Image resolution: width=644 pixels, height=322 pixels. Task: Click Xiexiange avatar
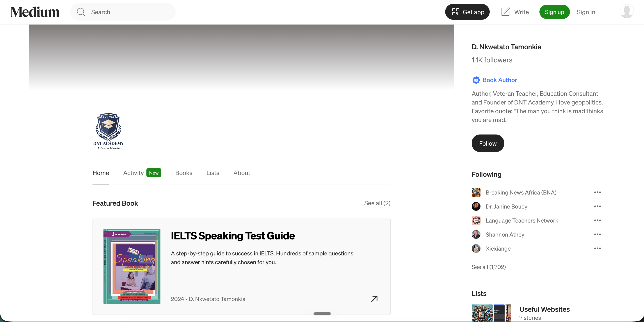[476, 248]
